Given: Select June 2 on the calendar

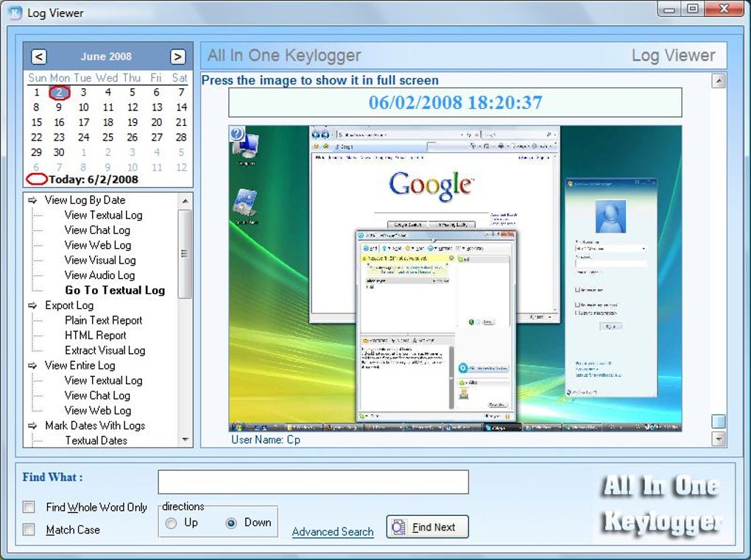Looking at the screenshot, I should (60, 93).
